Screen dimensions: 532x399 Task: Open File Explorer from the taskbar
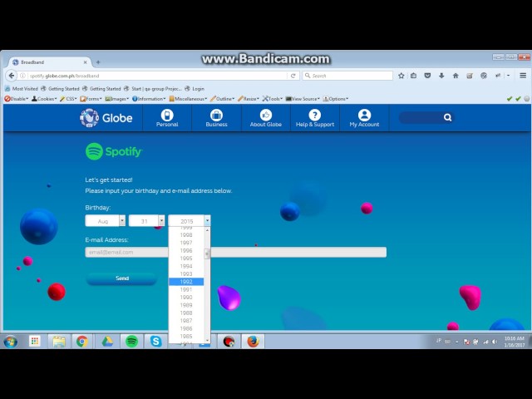pos(59,342)
